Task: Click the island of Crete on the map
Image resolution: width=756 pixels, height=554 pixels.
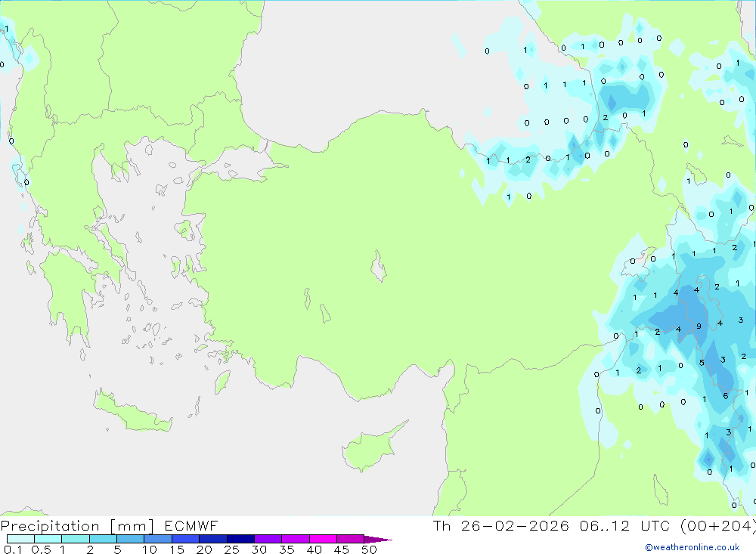Action: [134, 411]
